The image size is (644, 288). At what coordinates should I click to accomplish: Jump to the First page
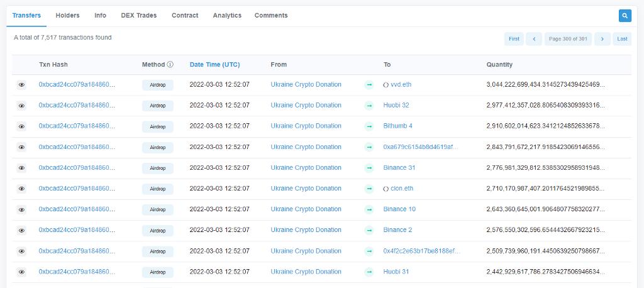tap(514, 39)
